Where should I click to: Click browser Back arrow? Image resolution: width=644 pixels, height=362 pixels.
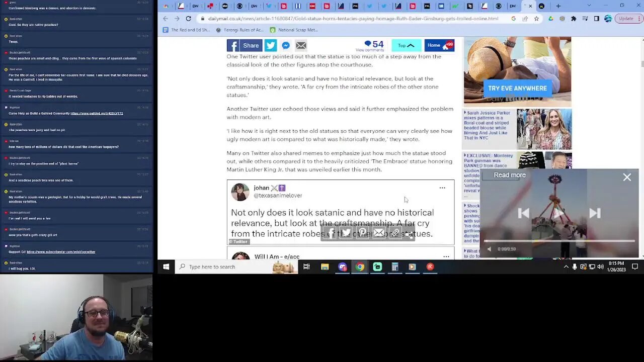(x=166, y=19)
